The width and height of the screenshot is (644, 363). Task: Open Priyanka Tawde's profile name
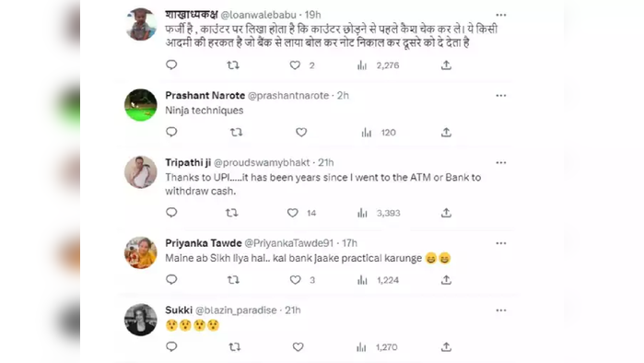point(204,243)
